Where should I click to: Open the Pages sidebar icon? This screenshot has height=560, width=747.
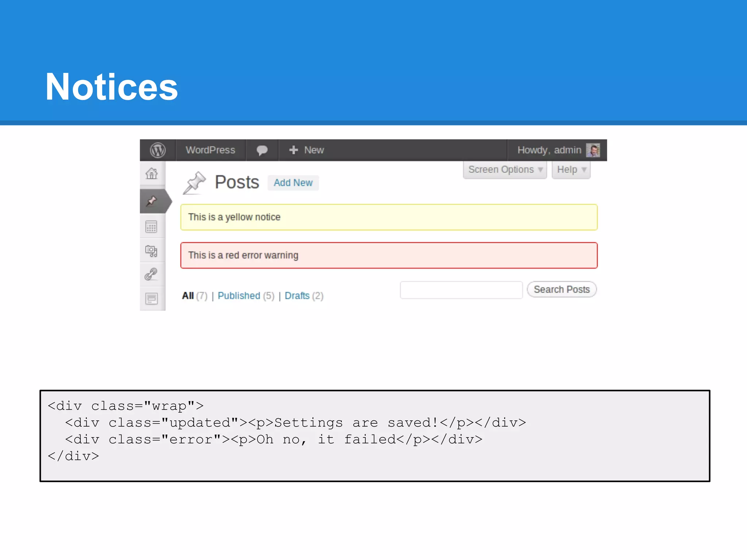pos(151,299)
